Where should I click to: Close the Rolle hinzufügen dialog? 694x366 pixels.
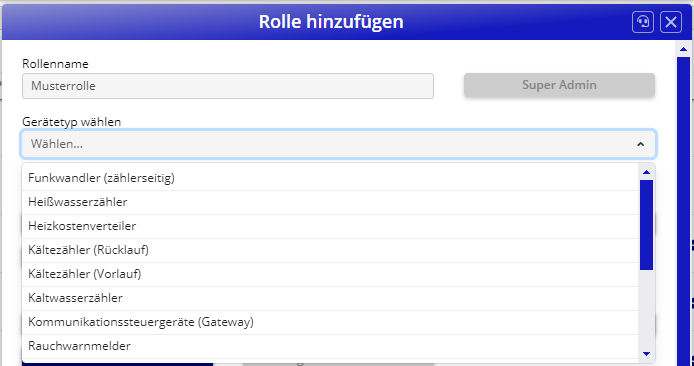click(671, 22)
